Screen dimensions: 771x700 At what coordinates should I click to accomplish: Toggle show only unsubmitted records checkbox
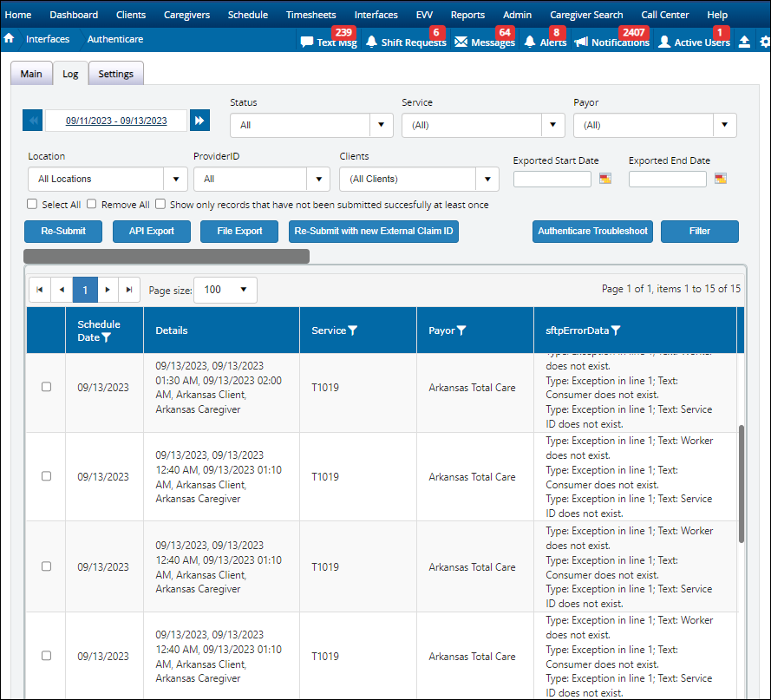(x=160, y=204)
